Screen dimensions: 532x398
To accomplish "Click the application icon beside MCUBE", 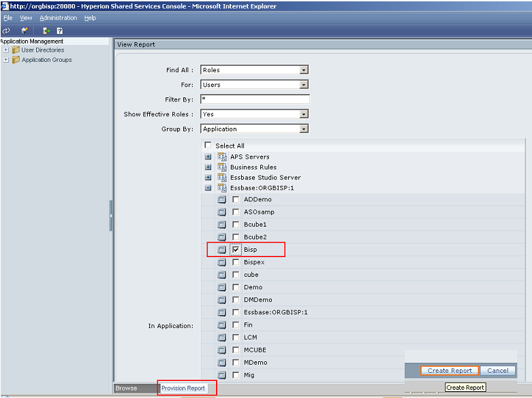I will coord(221,350).
